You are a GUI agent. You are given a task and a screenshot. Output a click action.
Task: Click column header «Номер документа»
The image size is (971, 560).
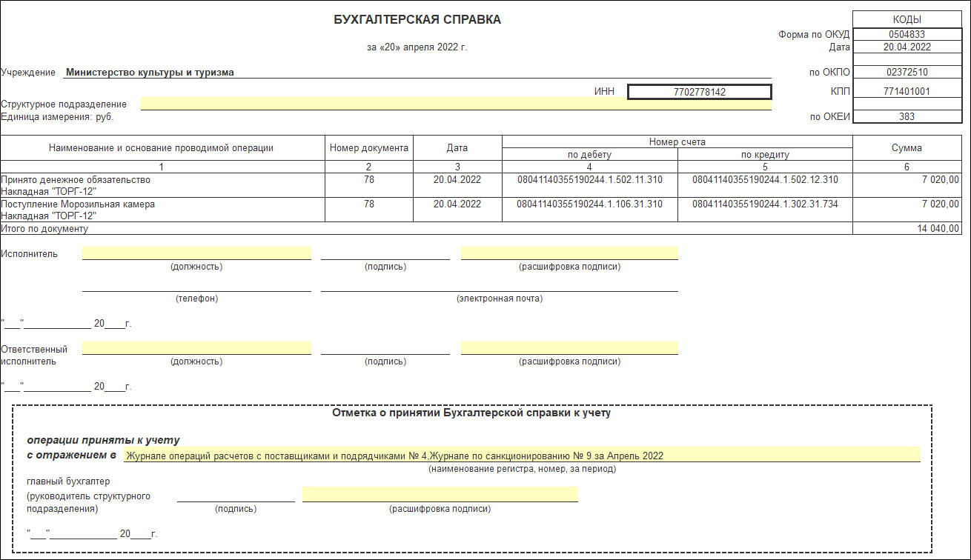369,148
